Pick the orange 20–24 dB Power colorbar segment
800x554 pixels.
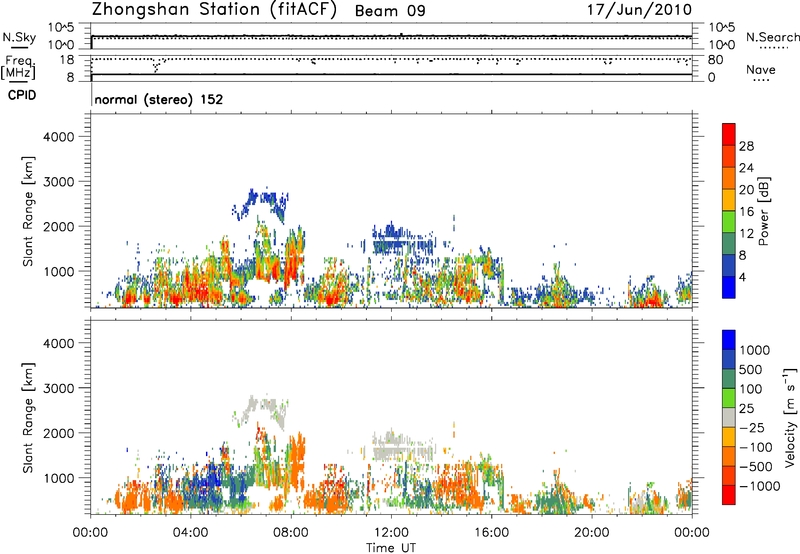tap(729, 178)
